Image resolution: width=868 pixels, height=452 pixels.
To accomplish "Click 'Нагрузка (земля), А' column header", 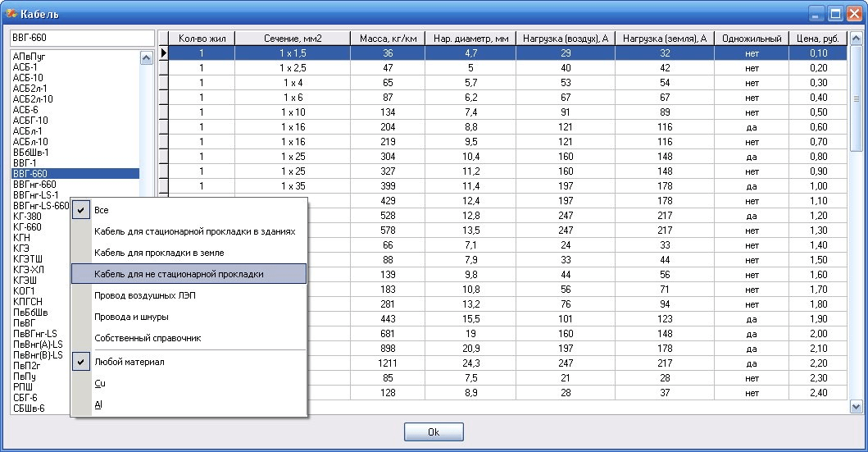I will 664,39.
